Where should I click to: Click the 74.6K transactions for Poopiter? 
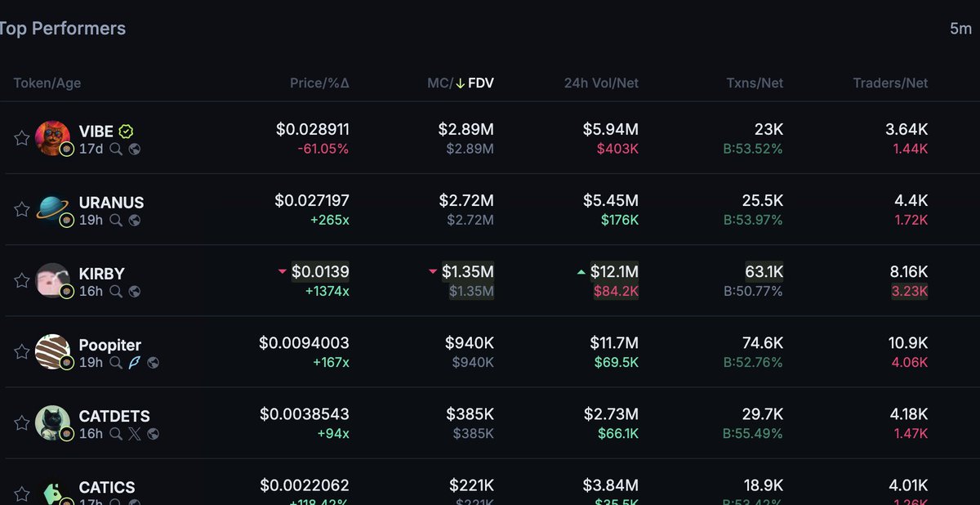click(764, 342)
